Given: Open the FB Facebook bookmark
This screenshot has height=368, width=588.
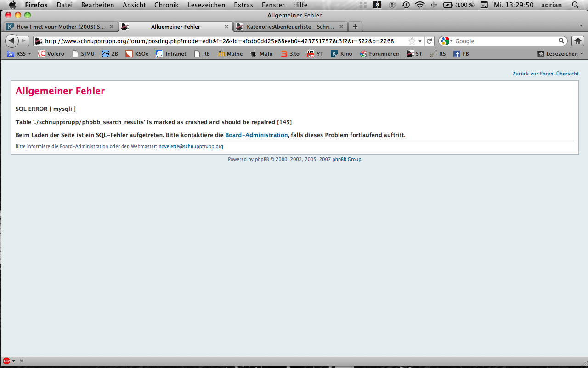Looking at the screenshot, I should (461, 54).
